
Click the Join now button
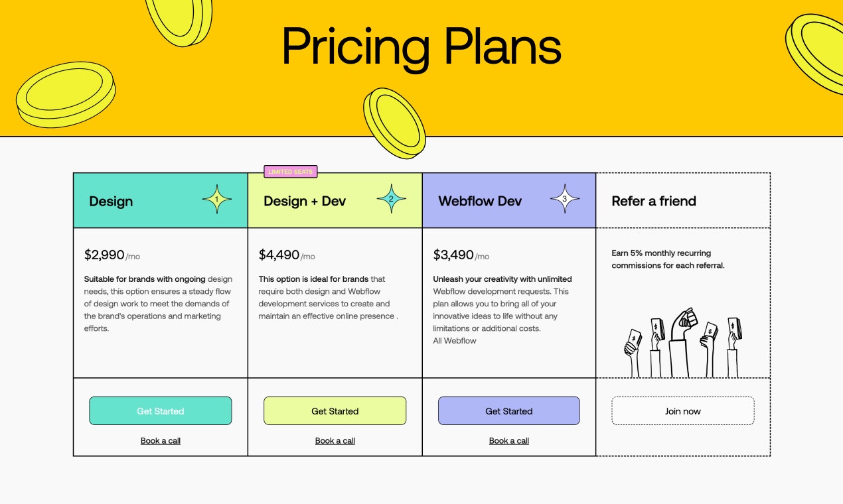coord(683,411)
